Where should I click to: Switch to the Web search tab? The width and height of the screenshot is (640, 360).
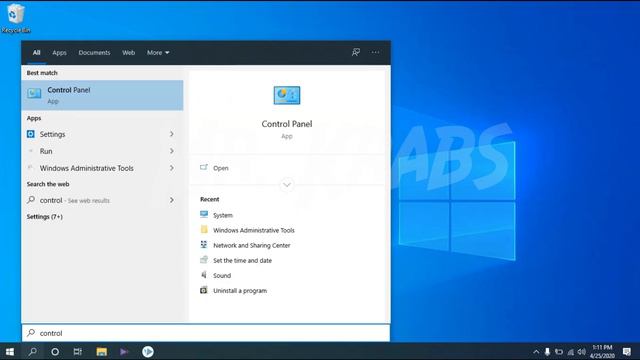pos(129,53)
